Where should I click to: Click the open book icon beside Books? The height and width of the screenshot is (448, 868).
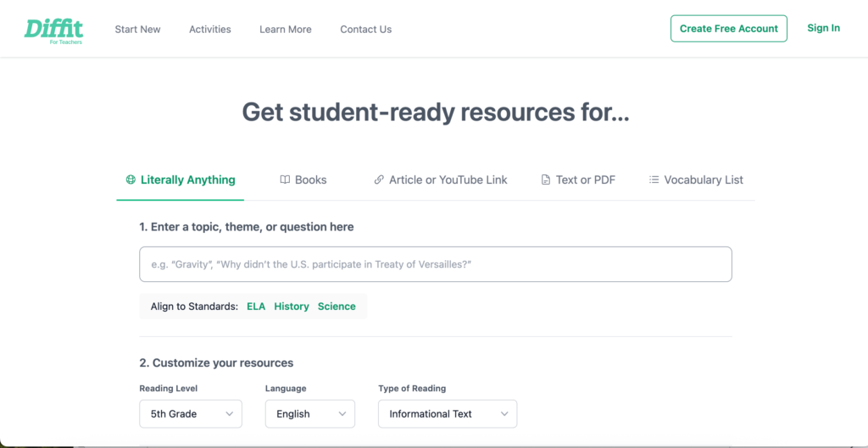click(285, 180)
